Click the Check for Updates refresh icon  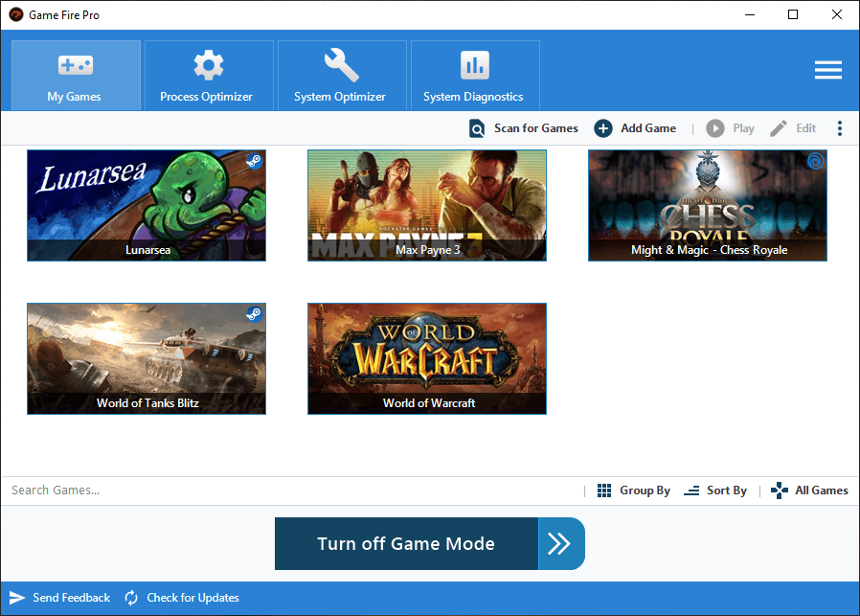click(131, 598)
